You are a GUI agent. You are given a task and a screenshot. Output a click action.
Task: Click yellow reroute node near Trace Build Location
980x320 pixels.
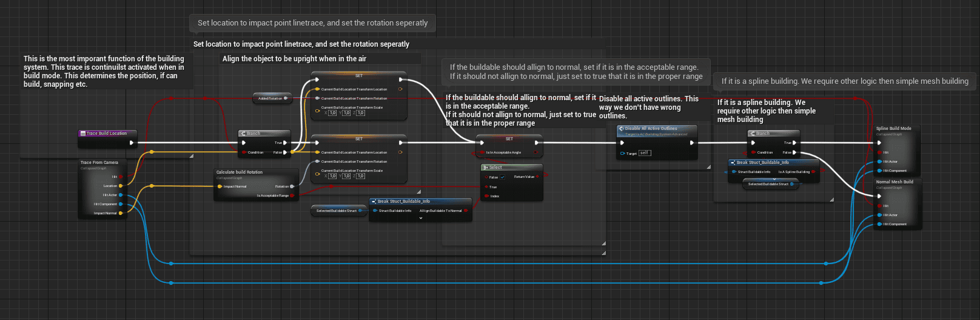tap(152, 152)
